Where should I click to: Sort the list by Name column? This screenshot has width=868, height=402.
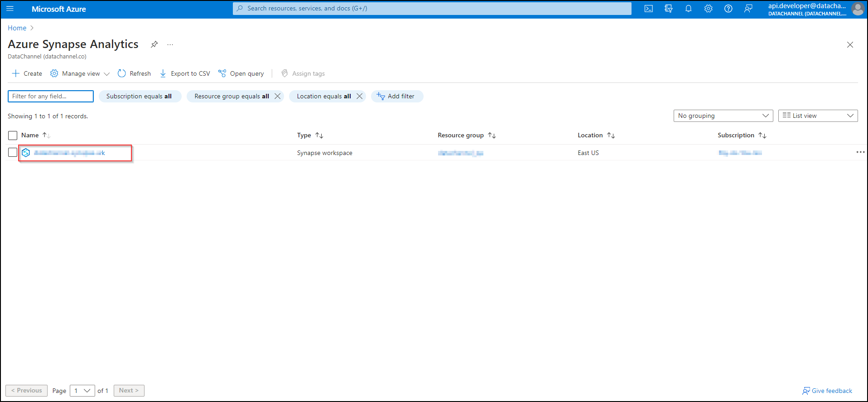coord(35,136)
